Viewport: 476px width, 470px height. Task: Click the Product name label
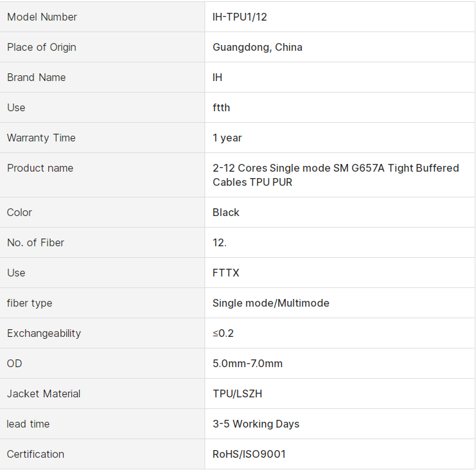click(40, 168)
